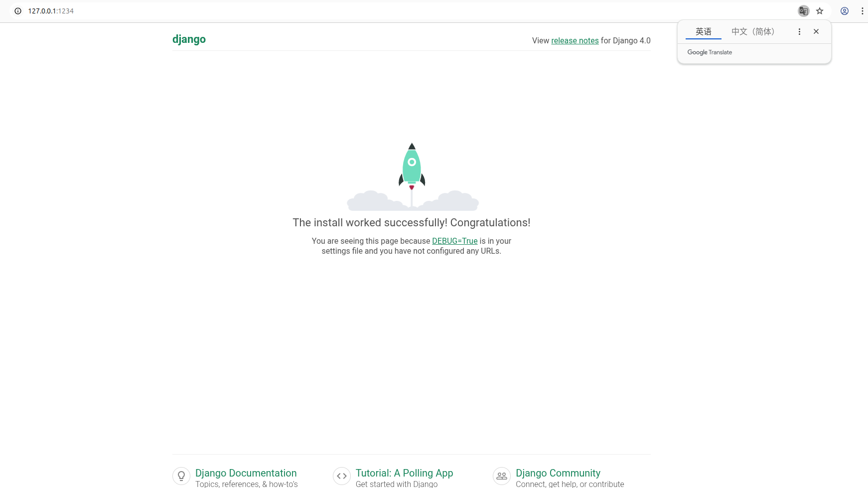Click the 'Connect, get help, or contribute' text
The width and height of the screenshot is (868, 488).
pos(570,484)
